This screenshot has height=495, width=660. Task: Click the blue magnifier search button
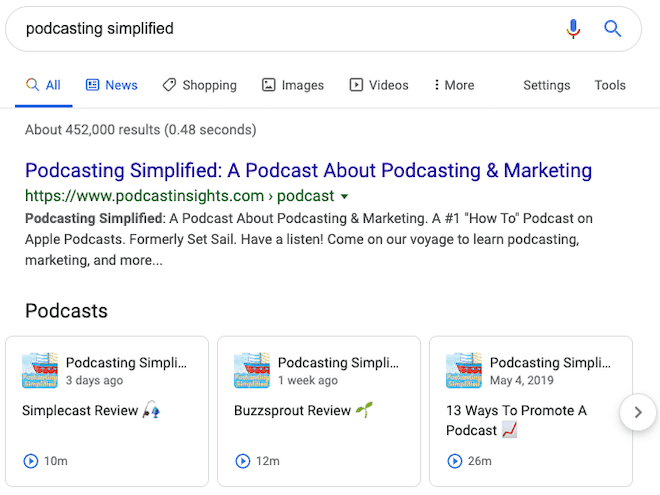612,29
